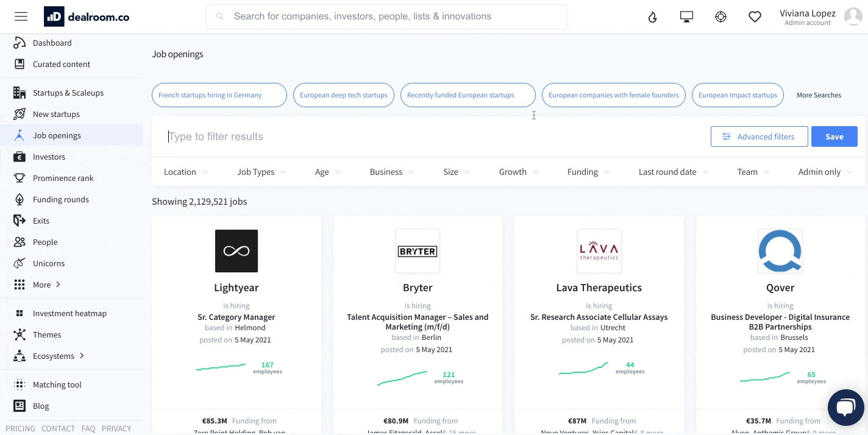The height and width of the screenshot is (435, 868).
Task: Click the Prominence rank trophy icon
Action: coord(20,178)
